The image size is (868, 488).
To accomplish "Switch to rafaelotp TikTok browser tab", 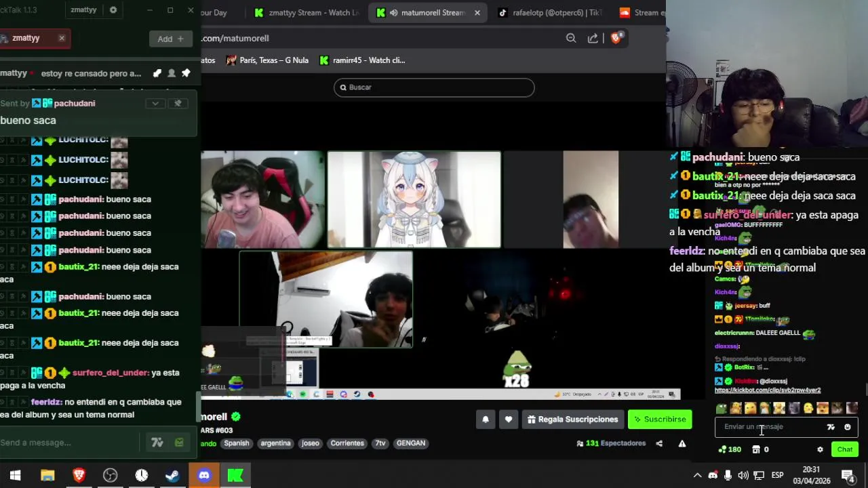I will click(x=549, y=12).
